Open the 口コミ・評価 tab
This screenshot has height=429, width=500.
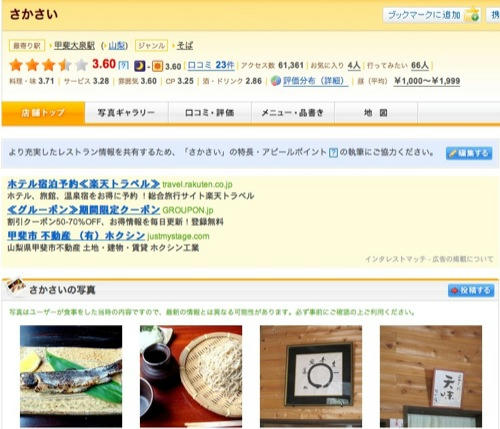[209, 113]
